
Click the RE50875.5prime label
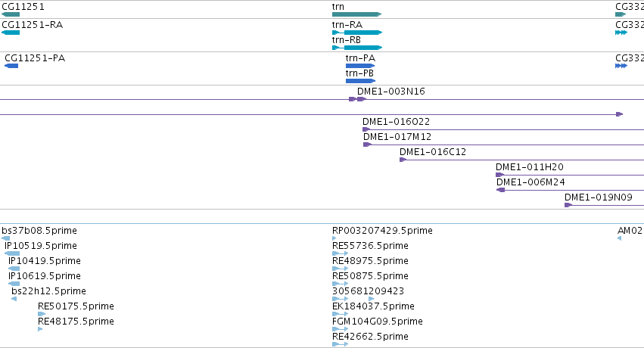pos(371,276)
